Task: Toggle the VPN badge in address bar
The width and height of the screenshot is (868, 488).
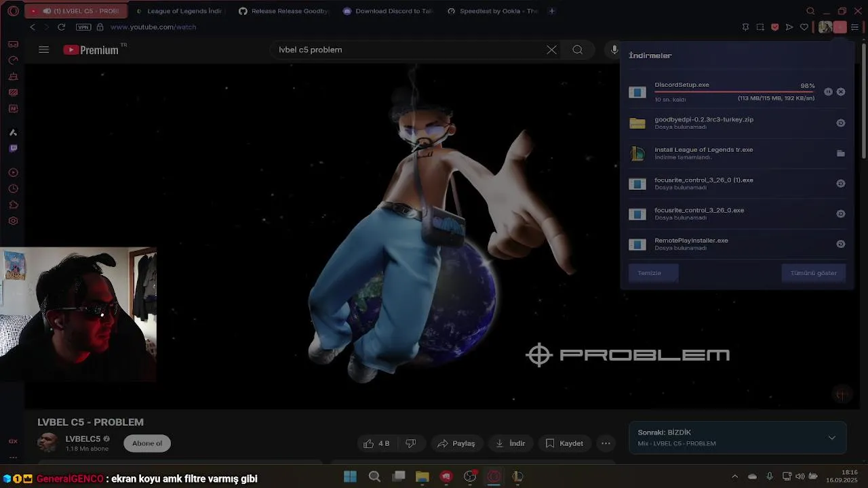Action: coord(83,27)
